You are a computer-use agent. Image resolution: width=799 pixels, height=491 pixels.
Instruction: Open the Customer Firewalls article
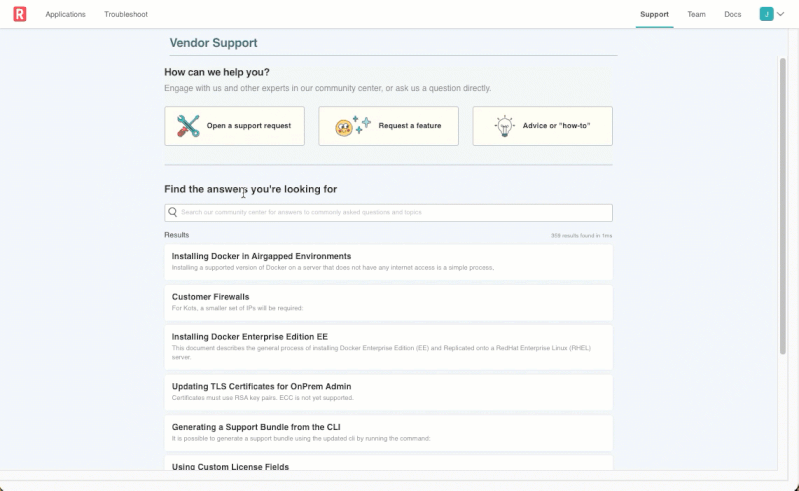pos(210,297)
